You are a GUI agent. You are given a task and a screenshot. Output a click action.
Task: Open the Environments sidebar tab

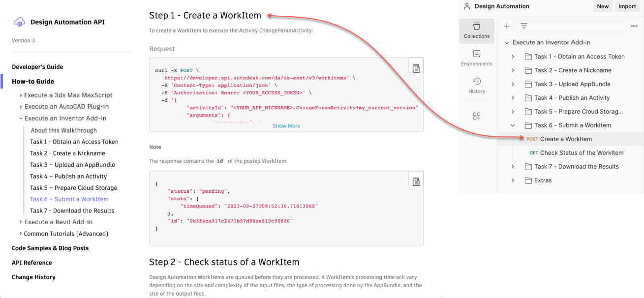coord(477,58)
